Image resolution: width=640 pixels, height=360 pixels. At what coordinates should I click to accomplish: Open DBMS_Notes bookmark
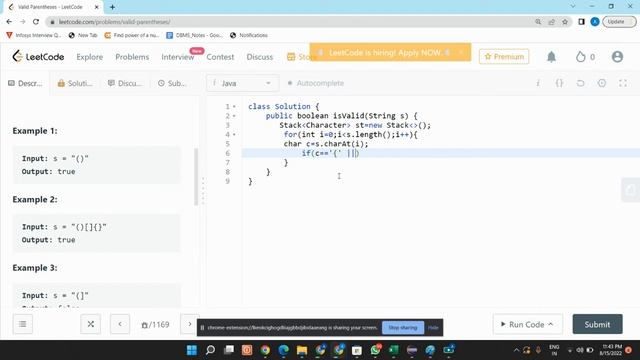coord(194,35)
